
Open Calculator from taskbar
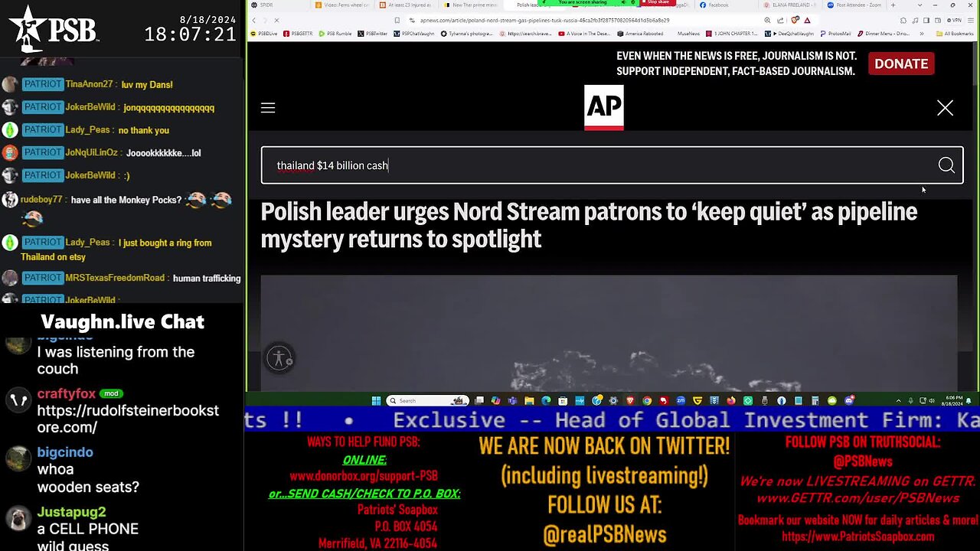point(815,400)
